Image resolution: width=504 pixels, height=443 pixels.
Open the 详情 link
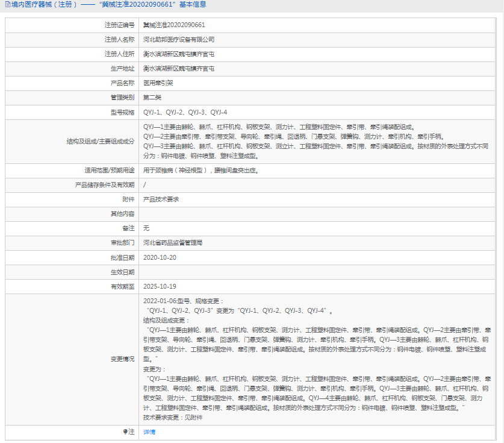click(149, 432)
